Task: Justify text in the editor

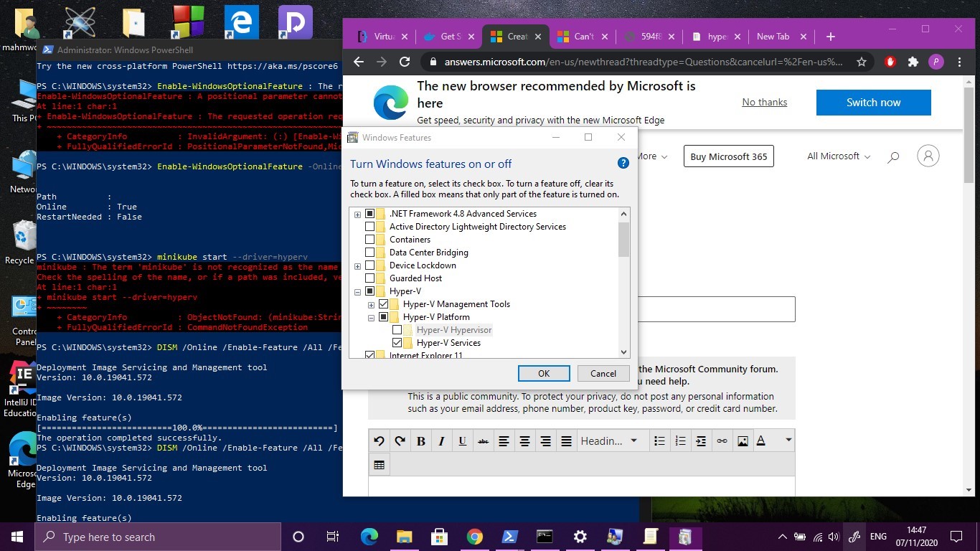Action: (567, 441)
